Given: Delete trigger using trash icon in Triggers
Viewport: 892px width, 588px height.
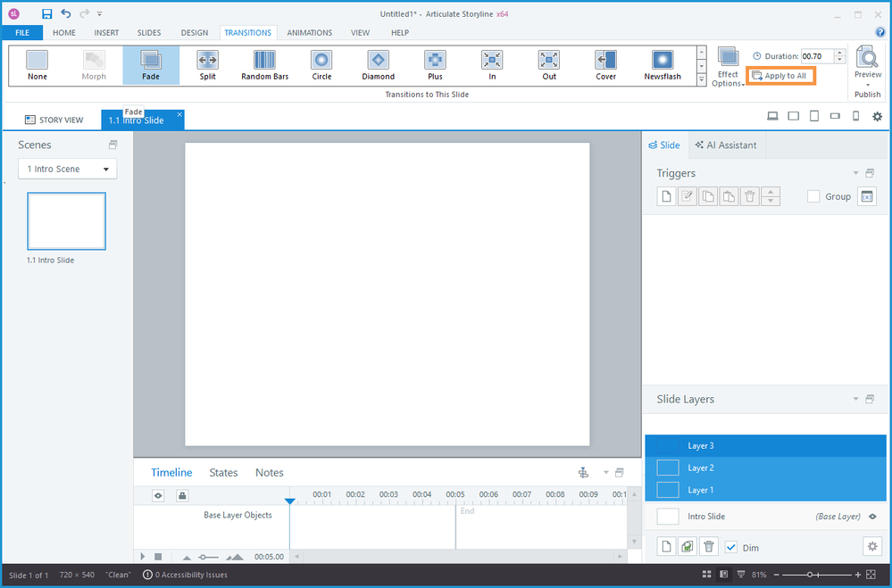Looking at the screenshot, I should [751, 196].
